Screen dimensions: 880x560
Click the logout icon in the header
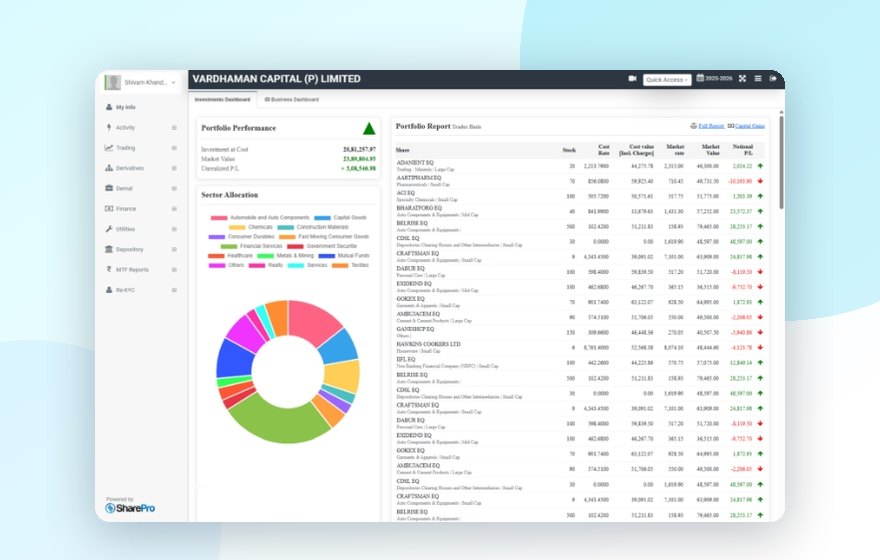click(x=773, y=79)
